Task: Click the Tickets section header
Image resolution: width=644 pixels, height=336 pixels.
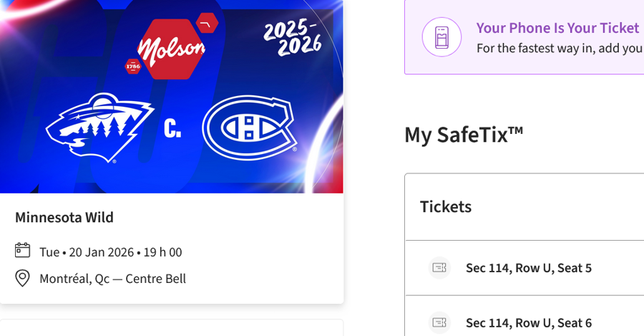Action: 446,207
